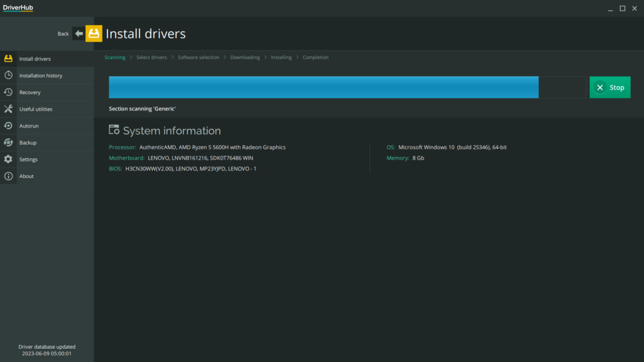Click the back arrow icon
This screenshot has height=362, width=644.
click(x=79, y=33)
